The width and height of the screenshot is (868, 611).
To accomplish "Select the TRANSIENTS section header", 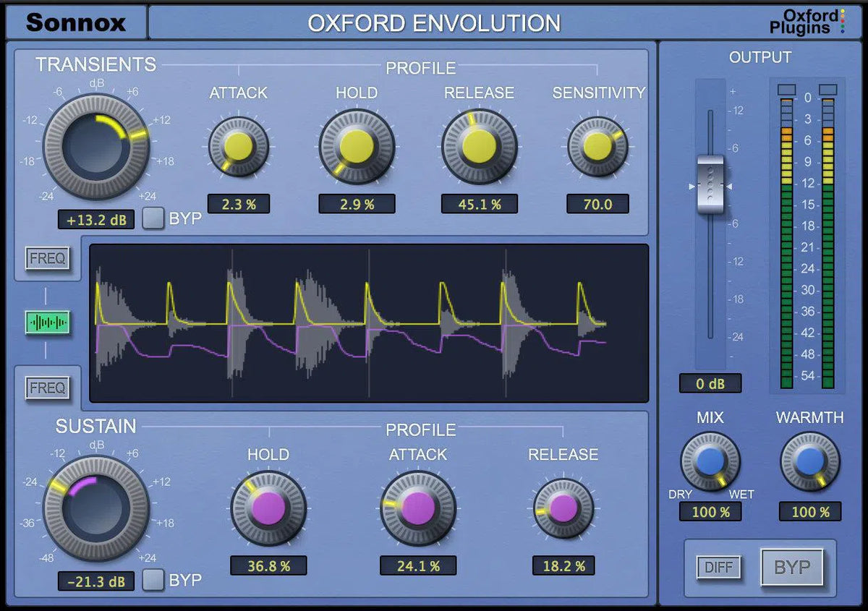I will 96,65.
